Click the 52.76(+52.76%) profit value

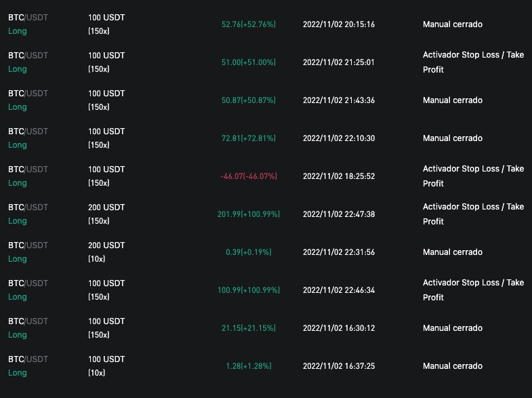click(x=248, y=24)
